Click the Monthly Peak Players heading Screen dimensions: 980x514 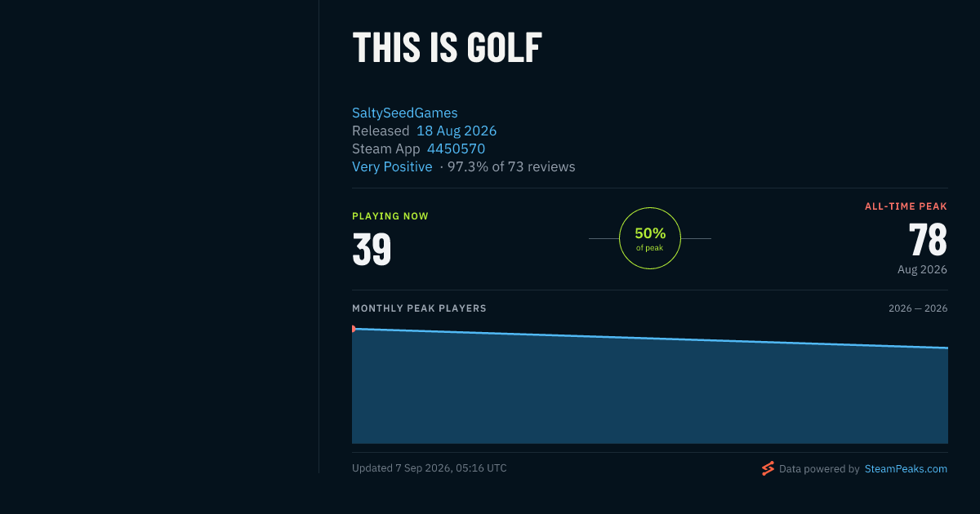coord(419,308)
